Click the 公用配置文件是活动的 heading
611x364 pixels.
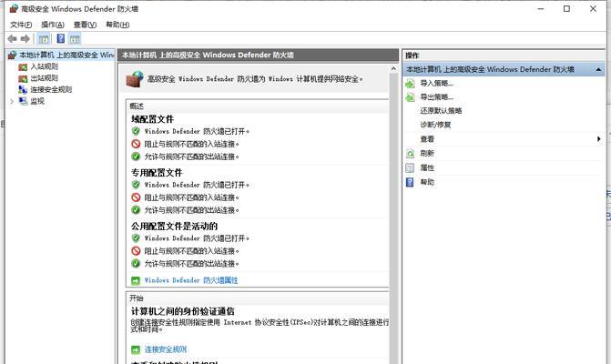(174, 227)
